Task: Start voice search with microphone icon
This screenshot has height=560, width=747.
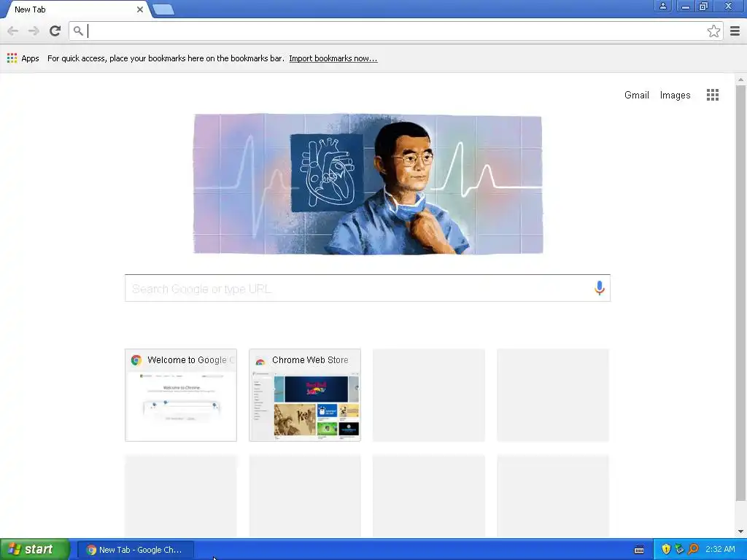Action: tap(600, 288)
